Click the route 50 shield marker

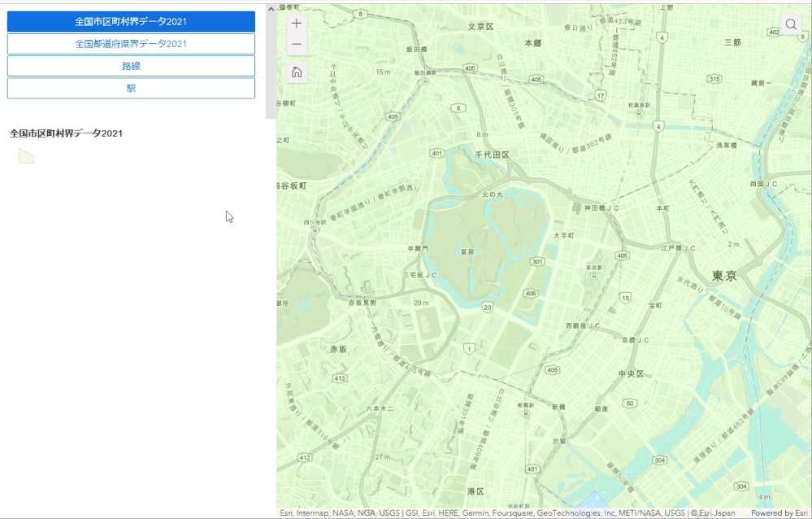coord(630,403)
